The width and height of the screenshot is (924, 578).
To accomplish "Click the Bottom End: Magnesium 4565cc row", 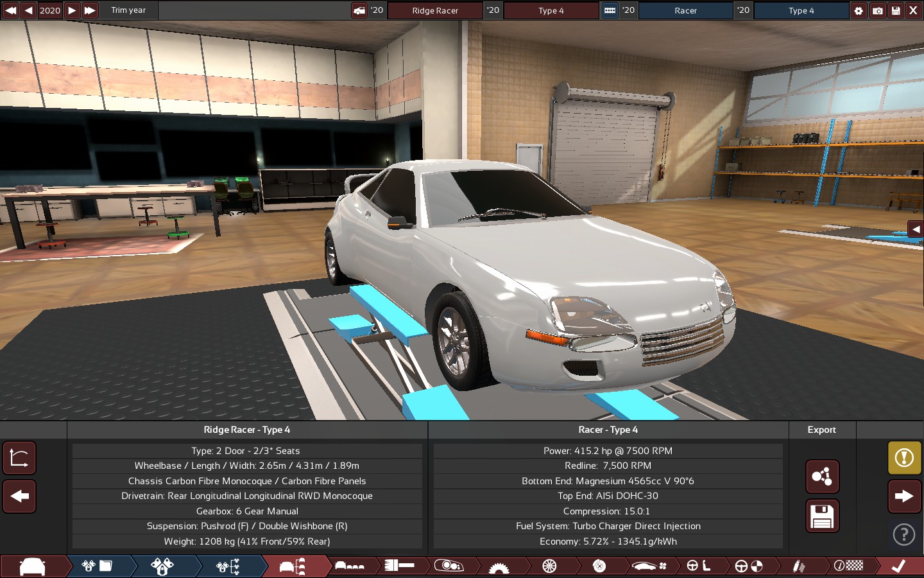I will [x=608, y=481].
